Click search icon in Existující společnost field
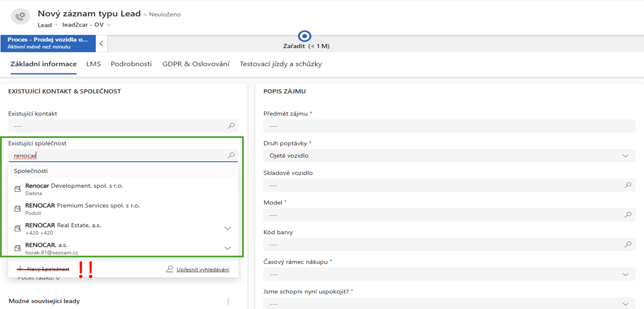 (x=231, y=155)
